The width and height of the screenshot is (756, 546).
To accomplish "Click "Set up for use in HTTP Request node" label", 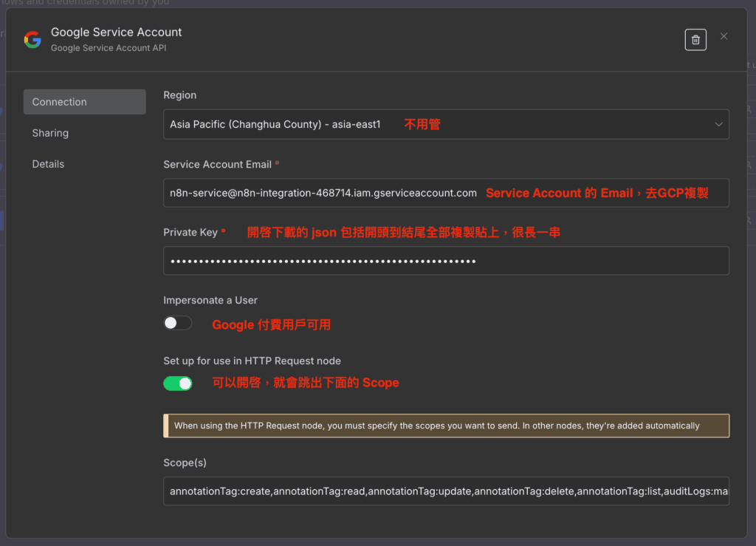I will click(252, 361).
